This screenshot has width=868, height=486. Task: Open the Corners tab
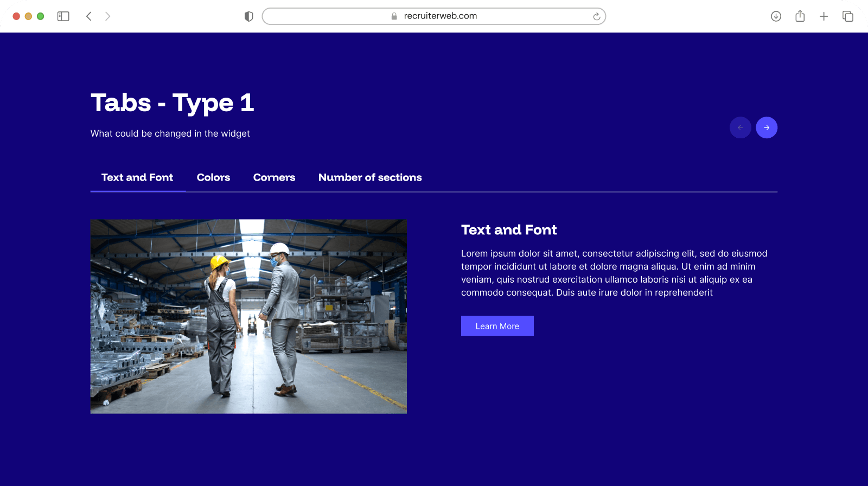click(274, 177)
